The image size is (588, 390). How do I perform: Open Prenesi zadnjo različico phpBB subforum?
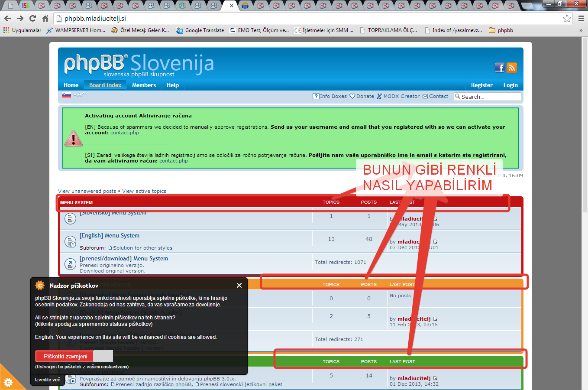tap(154, 384)
